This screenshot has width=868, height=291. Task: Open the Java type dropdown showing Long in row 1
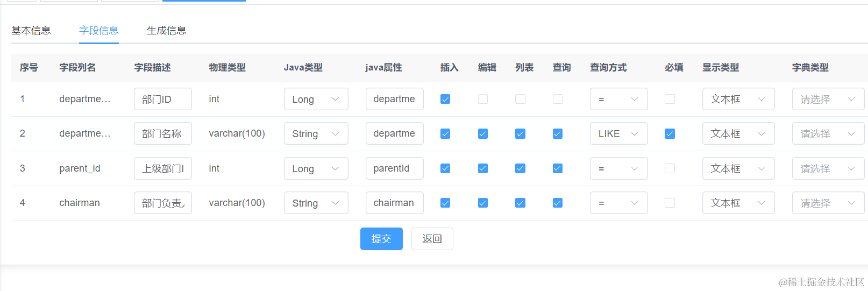pos(316,99)
